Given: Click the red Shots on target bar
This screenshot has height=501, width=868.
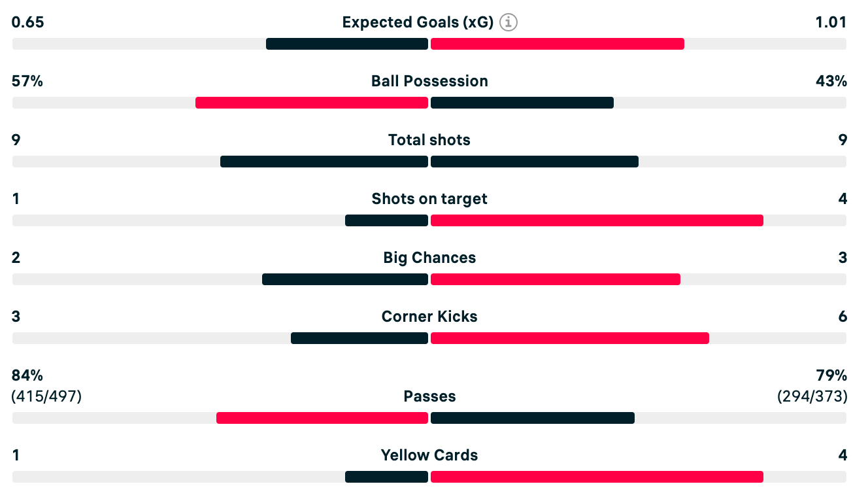Looking at the screenshot, I should click(x=597, y=220).
